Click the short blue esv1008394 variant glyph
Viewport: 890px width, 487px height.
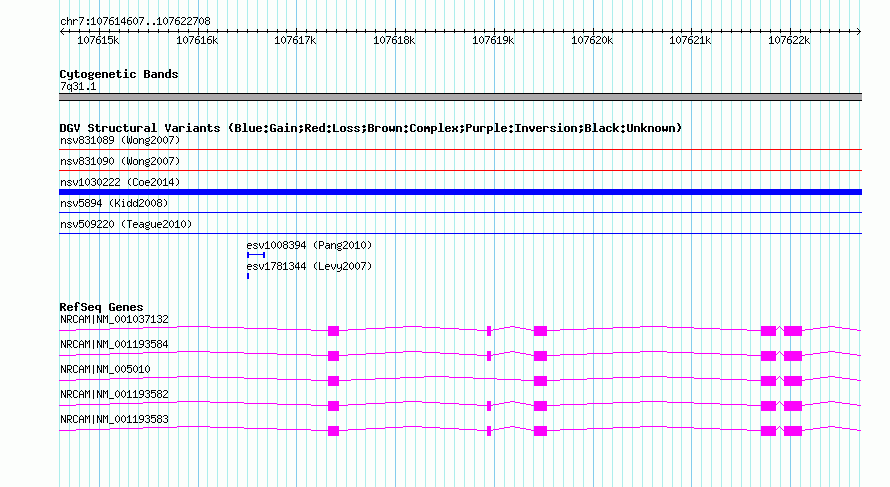pyautogui.click(x=256, y=255)
